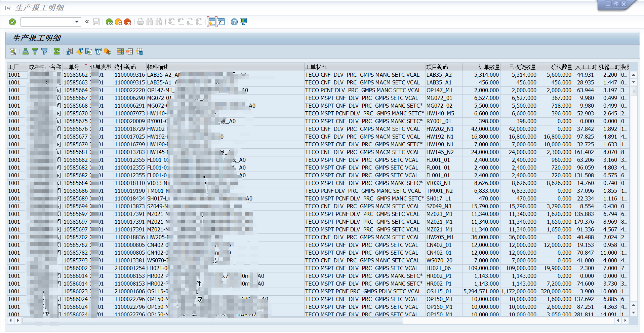The width and height of the screenshot is (644, 333).
Task: Go to previous page icon
Action: coord(181,22)
